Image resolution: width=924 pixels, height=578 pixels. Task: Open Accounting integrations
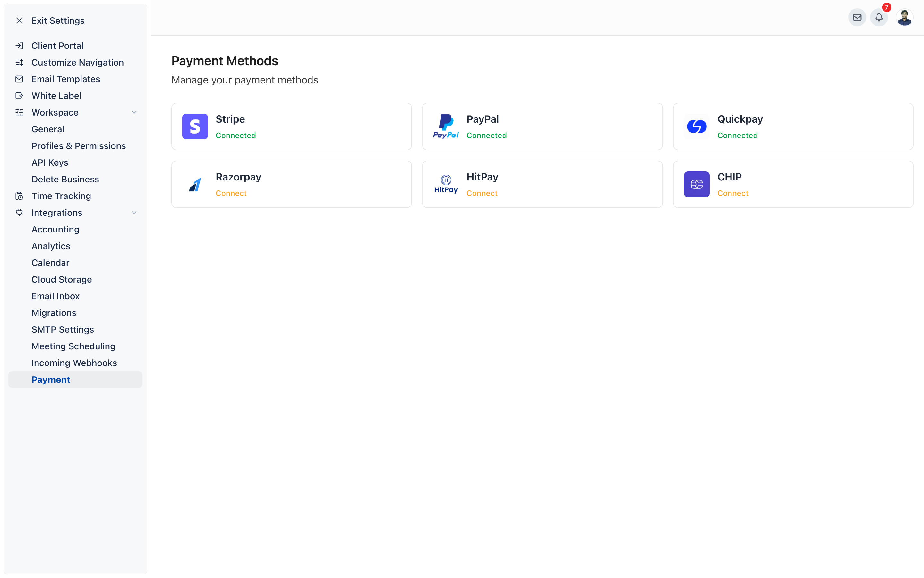pos(56,229)
